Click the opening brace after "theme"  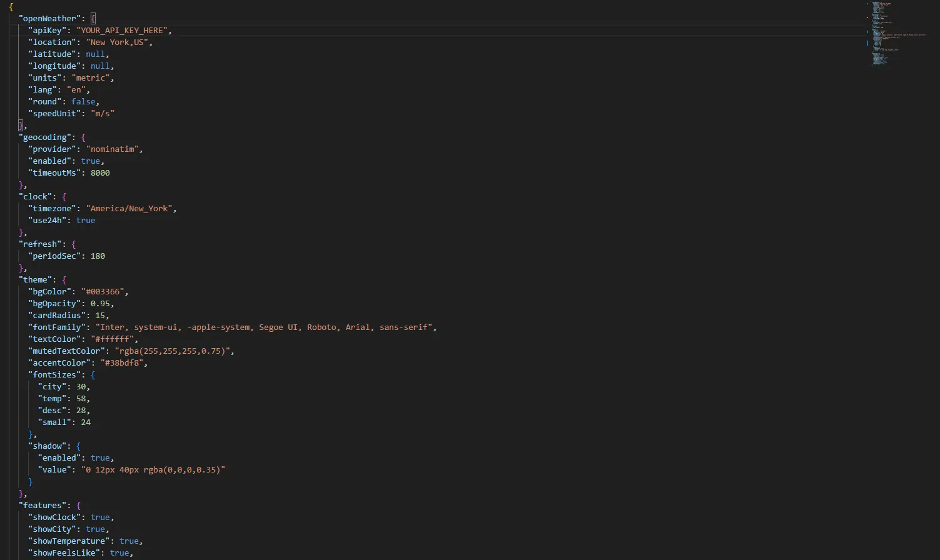tap(64, 279)
